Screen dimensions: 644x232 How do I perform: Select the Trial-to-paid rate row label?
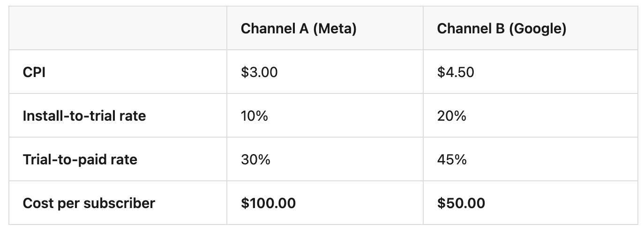click(x=80, y=159)
